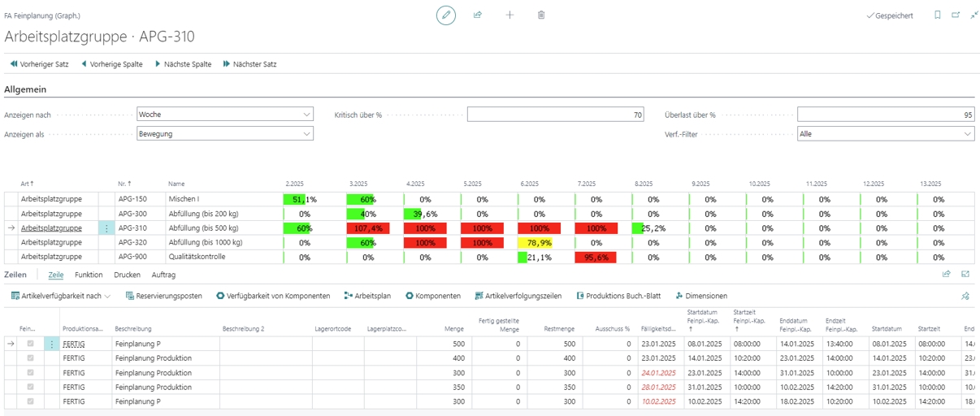Click the FERTIG link in first line

74,344
